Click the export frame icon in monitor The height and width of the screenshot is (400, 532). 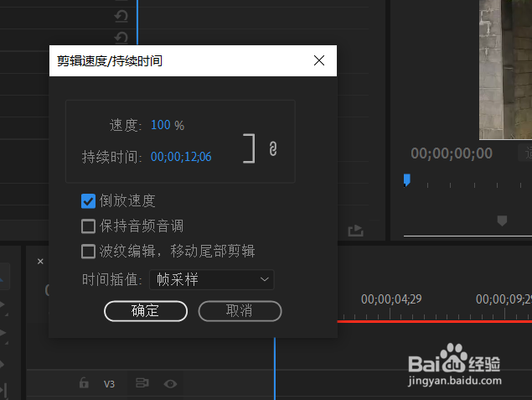pos(355,231)
